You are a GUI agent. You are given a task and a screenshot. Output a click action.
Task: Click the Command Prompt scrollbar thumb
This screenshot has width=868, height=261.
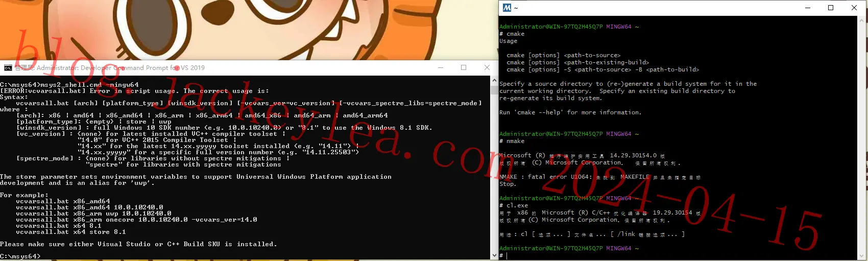tap(494, 90)
